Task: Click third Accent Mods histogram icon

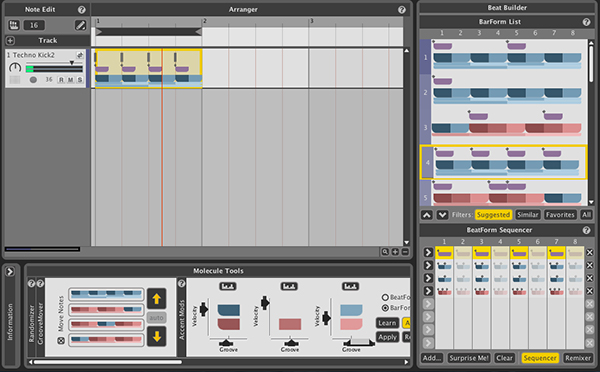Action: 350,286
